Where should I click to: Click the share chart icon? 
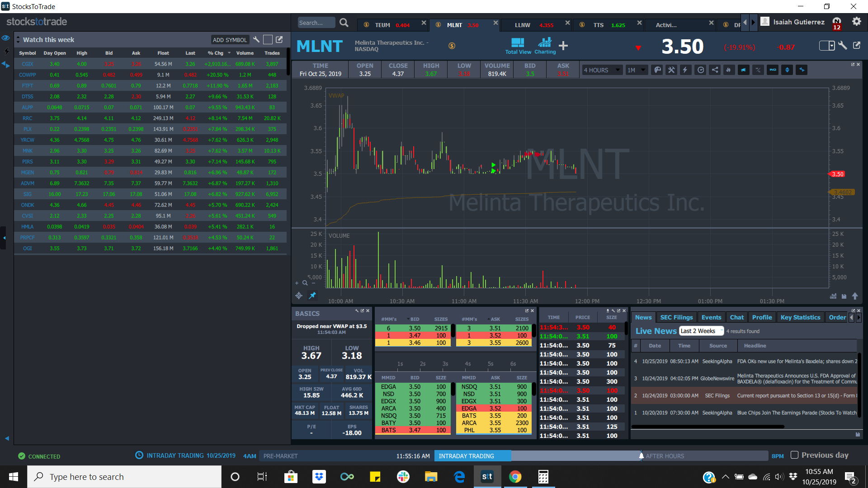coord(715,70)
